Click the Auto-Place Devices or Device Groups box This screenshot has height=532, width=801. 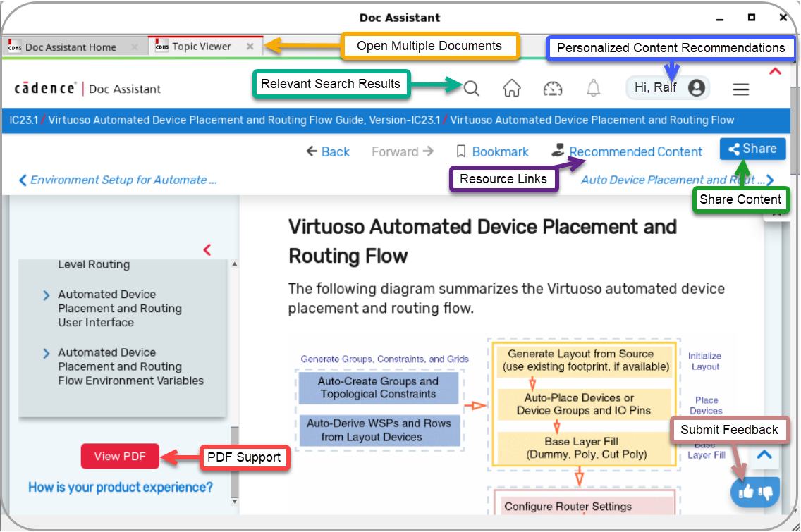(584, 404)
